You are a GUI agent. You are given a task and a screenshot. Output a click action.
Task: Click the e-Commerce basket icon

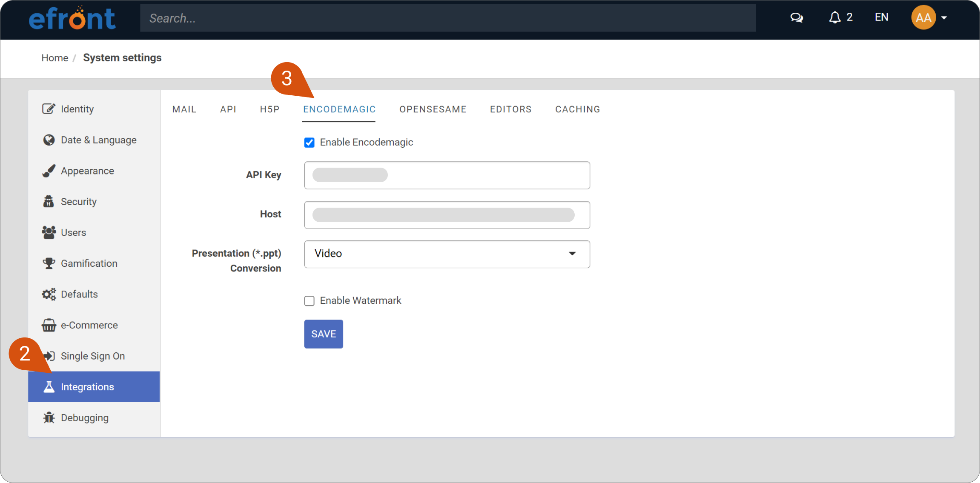(49, 325)
